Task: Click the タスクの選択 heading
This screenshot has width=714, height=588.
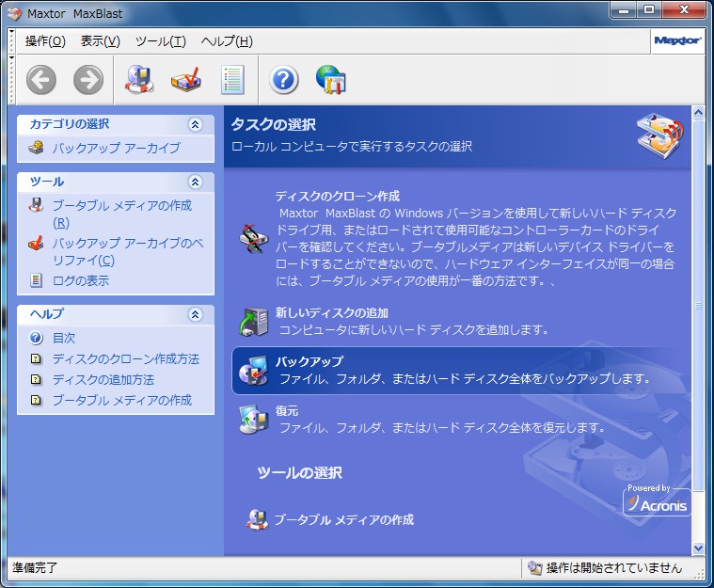Action: 273,124
